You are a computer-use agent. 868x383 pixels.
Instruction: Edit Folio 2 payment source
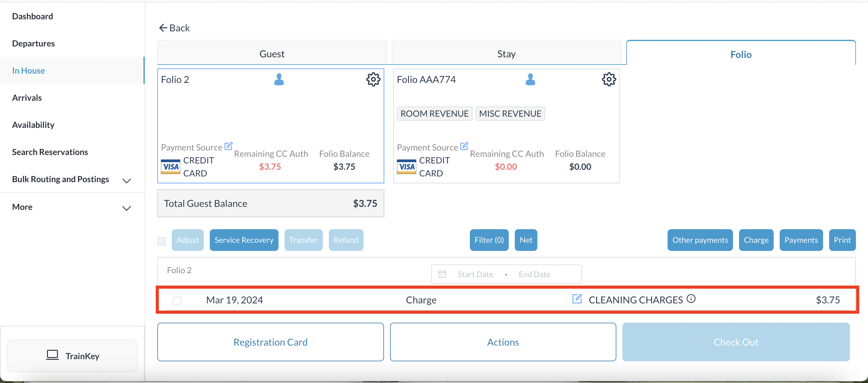[x=228, y=146]
